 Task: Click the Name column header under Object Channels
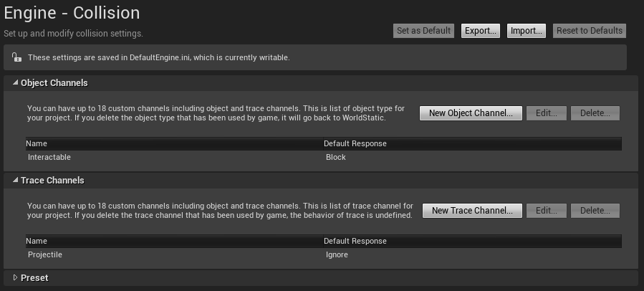(x=37, y=143)
